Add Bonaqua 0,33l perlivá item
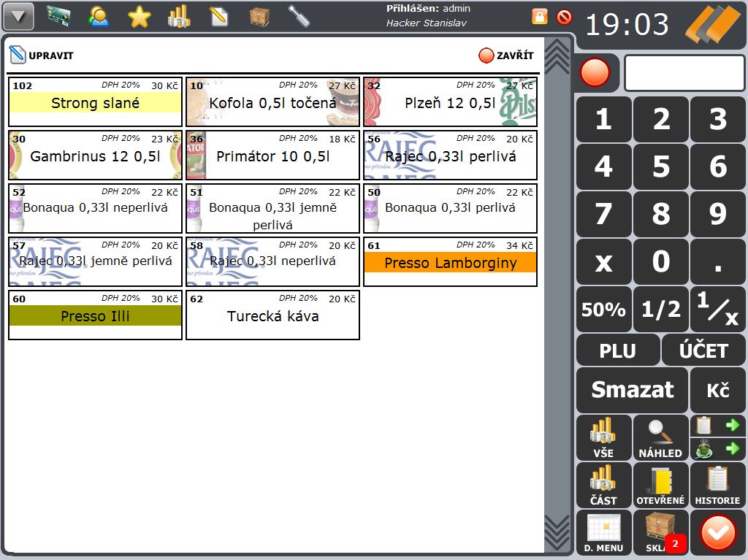 pos(450,209)
